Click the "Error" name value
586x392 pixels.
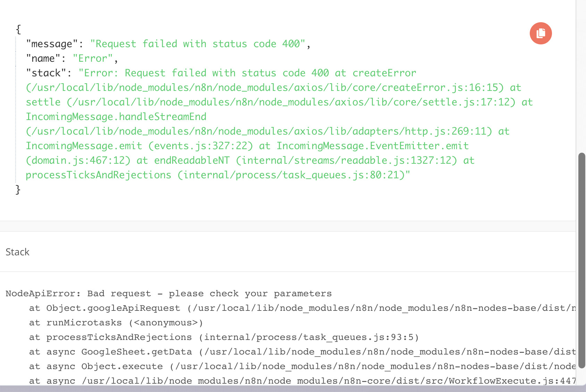pos(93,59)
